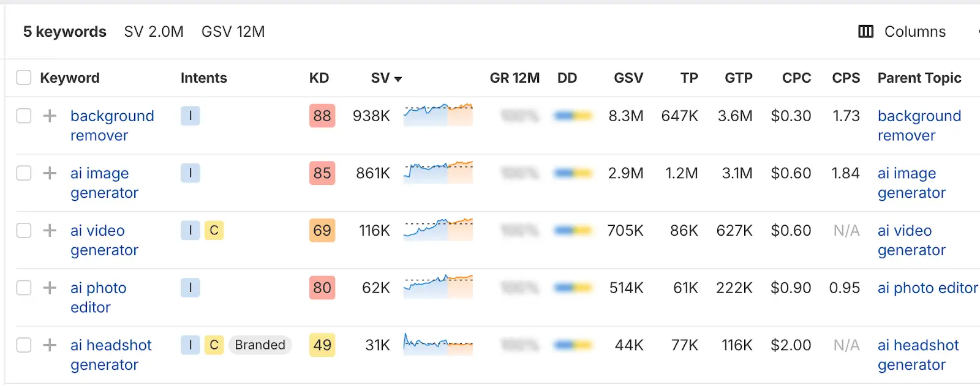Open the ai photo editor parent topic link
This screenshot has height=385, width=980.
(x=927, y=288)
